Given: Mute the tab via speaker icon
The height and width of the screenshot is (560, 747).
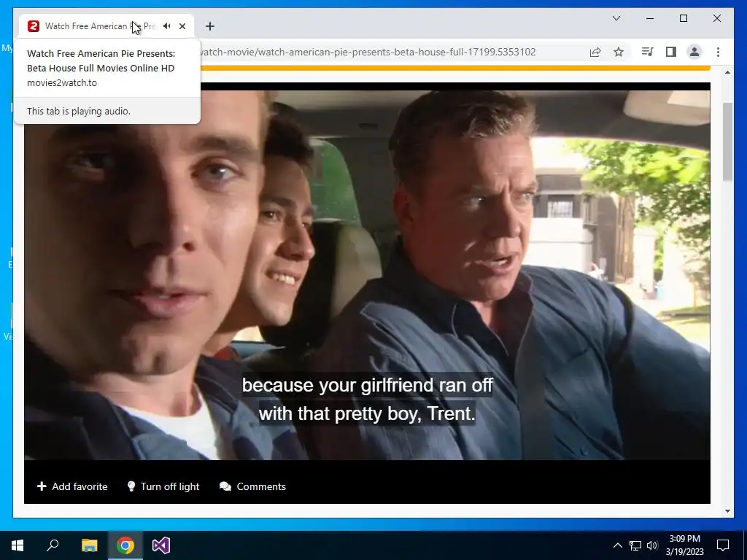Looking at the screenshot, I should click(167, 26).
